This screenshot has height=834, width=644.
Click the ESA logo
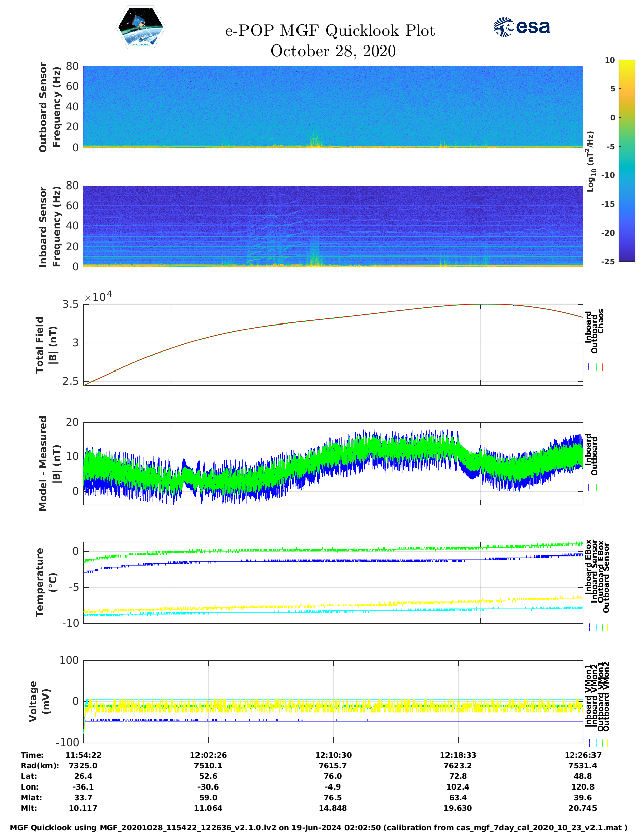click(x=522, y=27)
